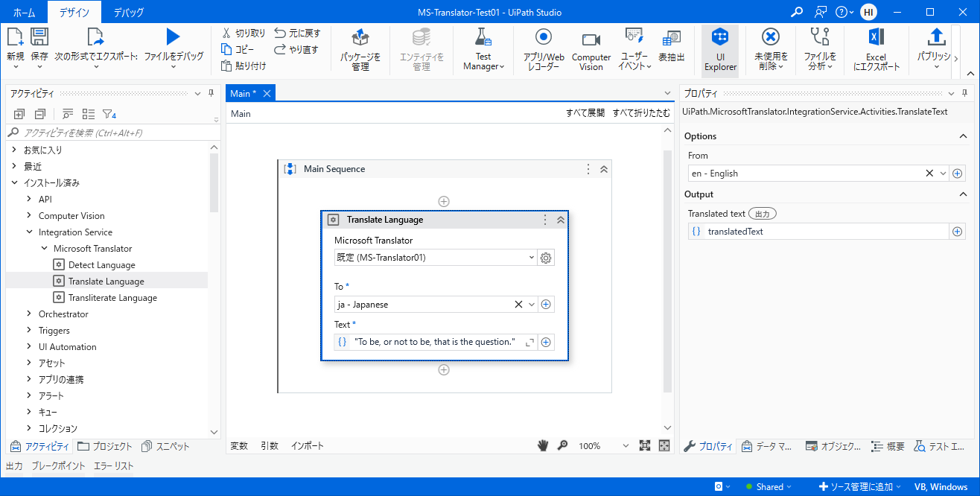Image resolution: width=980 pixels, height=496 pixels.
Task: Open スニペット panel tab
Action: 165,447
